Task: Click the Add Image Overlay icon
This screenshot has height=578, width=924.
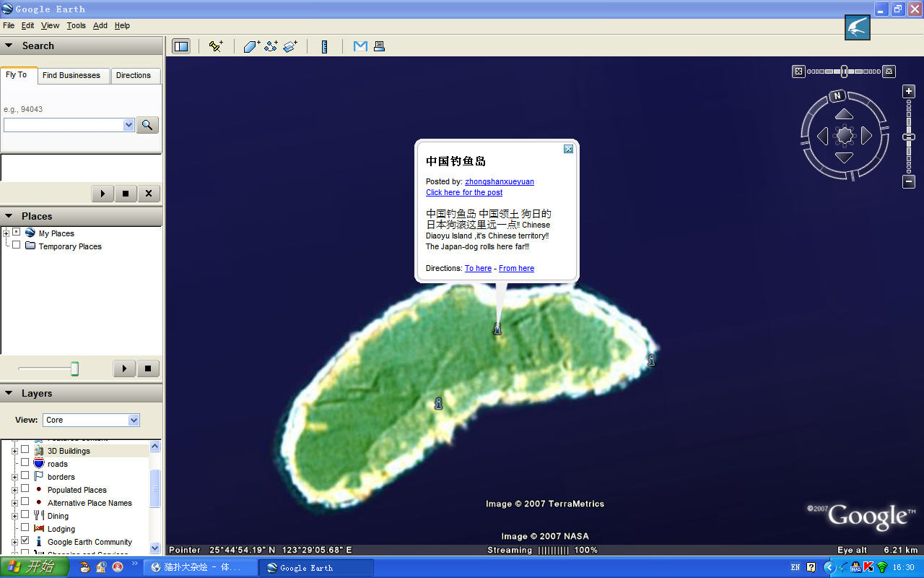Action: tap(290, 46)
